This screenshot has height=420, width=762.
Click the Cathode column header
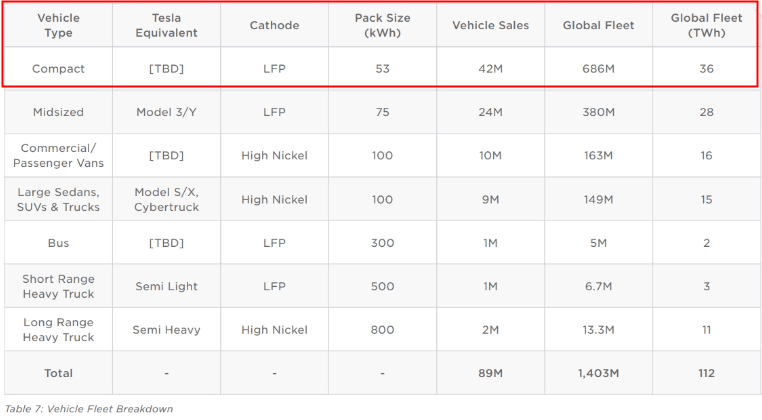coord(274,25)
